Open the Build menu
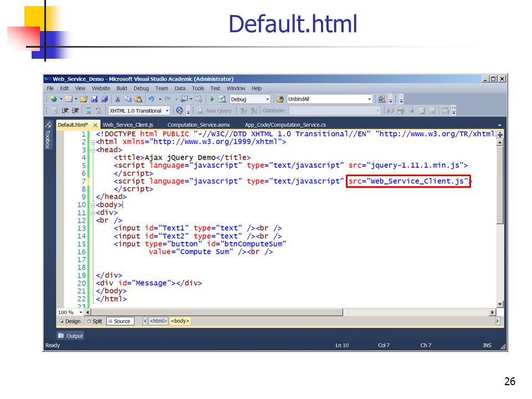532x399 pixels. 122,89
